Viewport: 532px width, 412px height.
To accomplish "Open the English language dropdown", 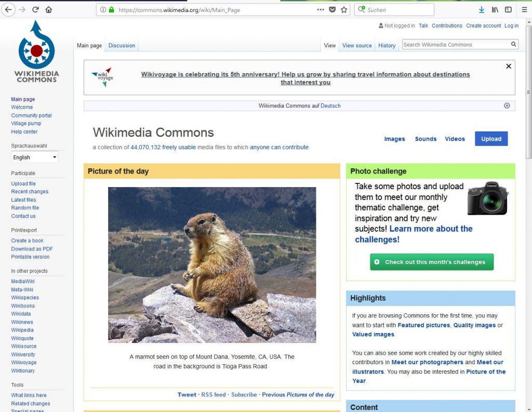I will [34, 157].
